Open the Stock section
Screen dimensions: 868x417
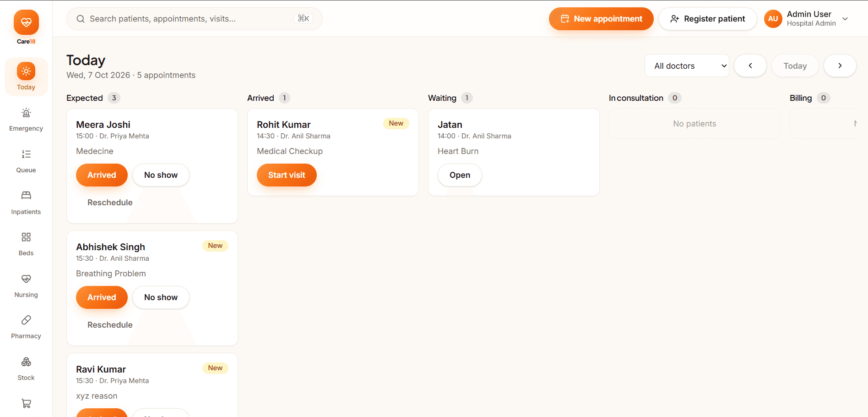pos(26,368)
